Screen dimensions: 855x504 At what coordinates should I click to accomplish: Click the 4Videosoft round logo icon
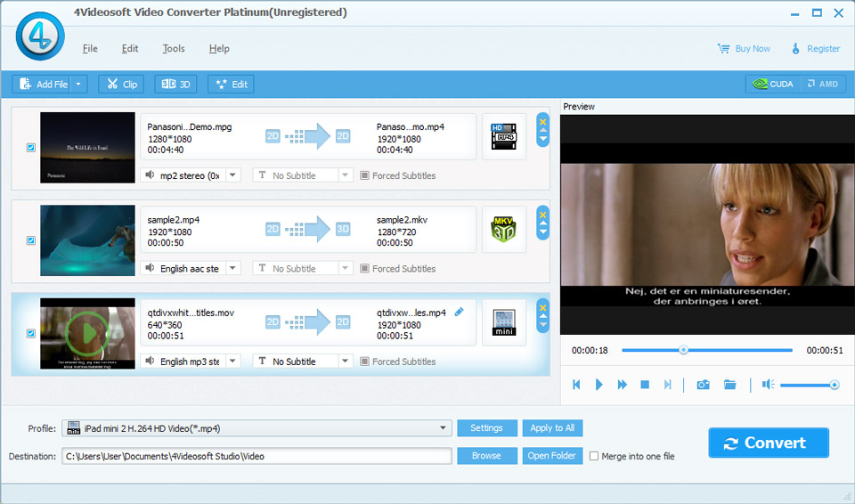tap(40, 36)
